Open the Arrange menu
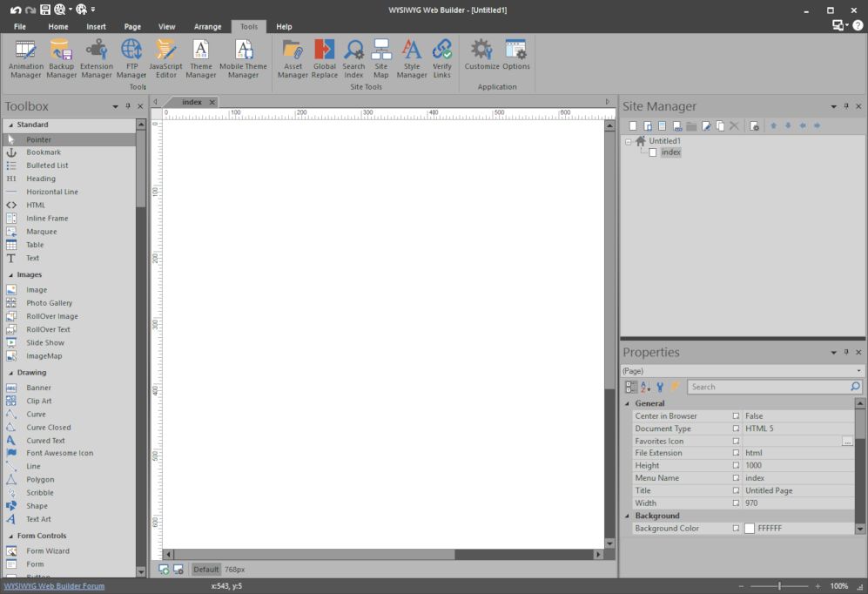868x594 pixels. point(207,26)
